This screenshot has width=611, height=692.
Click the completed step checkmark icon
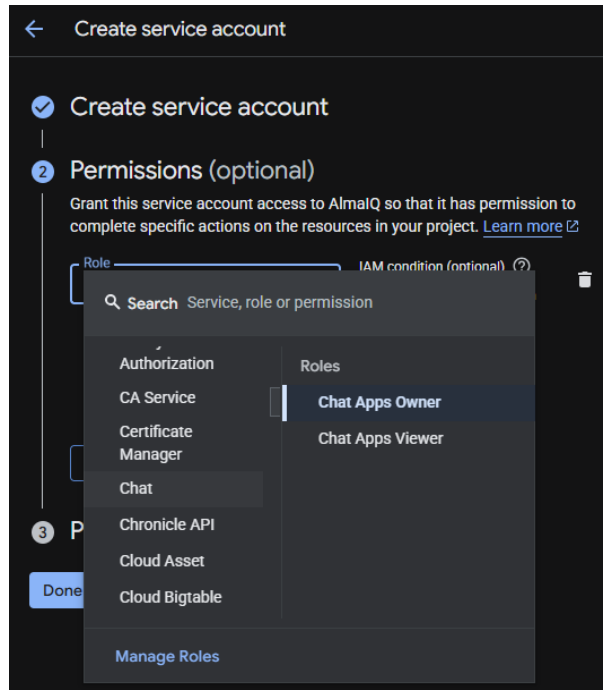[x=43, y=107]
